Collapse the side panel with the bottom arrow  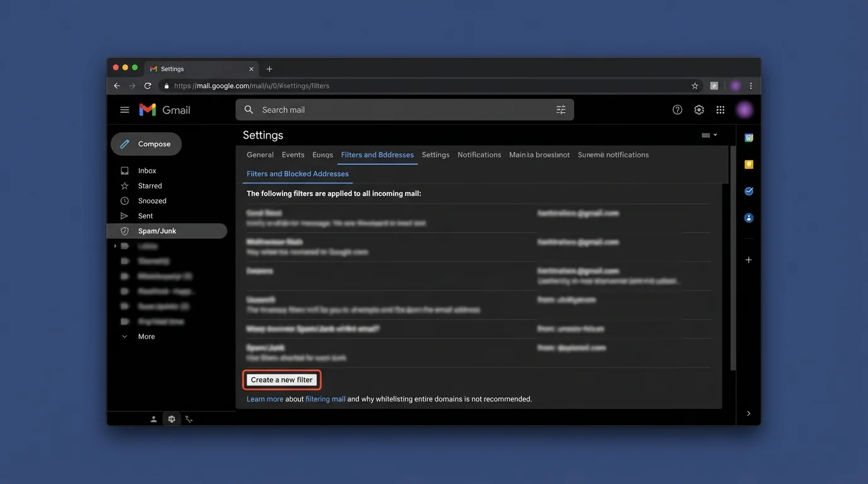tap(748, 413)
